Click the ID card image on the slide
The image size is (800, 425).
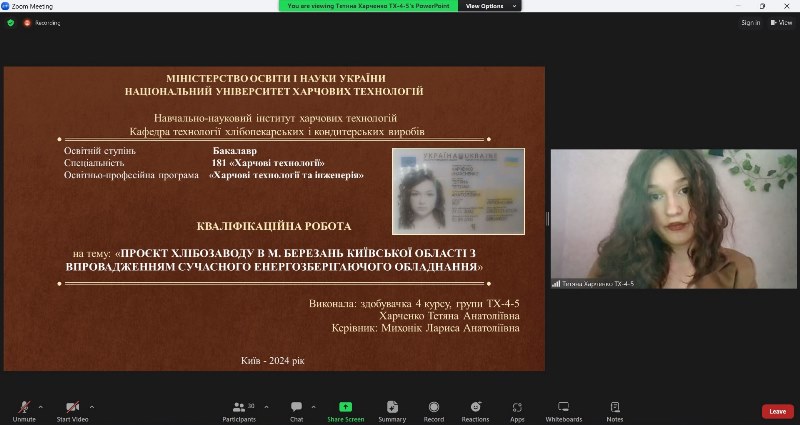458,191
